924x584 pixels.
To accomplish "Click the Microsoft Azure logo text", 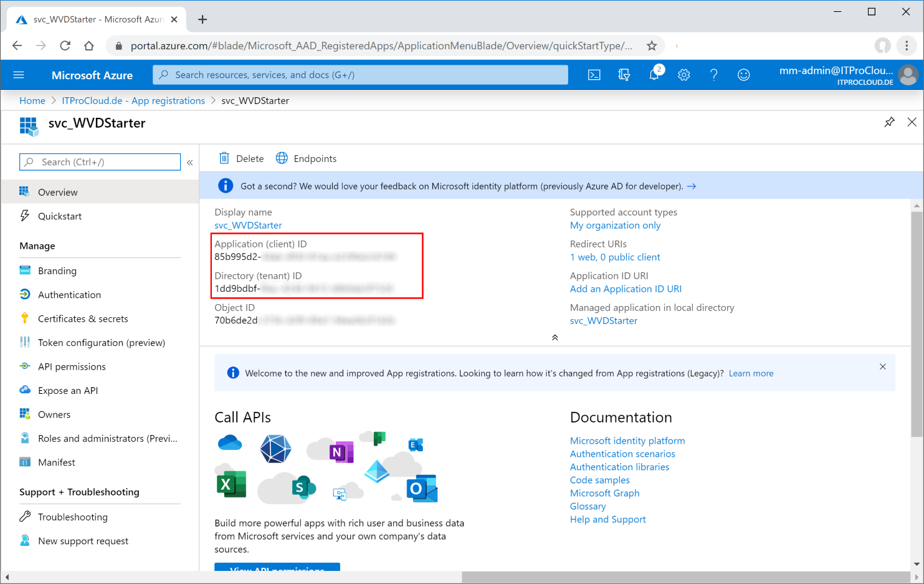I will (x=92, y=75).
